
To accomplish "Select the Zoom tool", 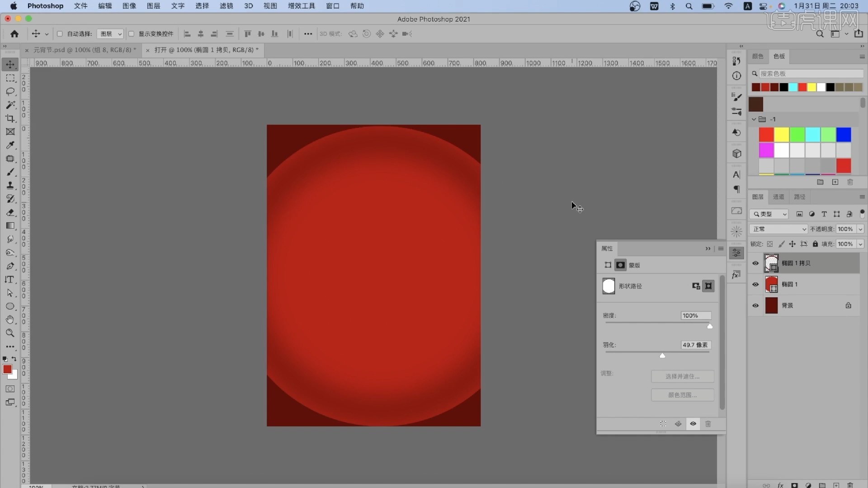I will click(x=10, y=333).
